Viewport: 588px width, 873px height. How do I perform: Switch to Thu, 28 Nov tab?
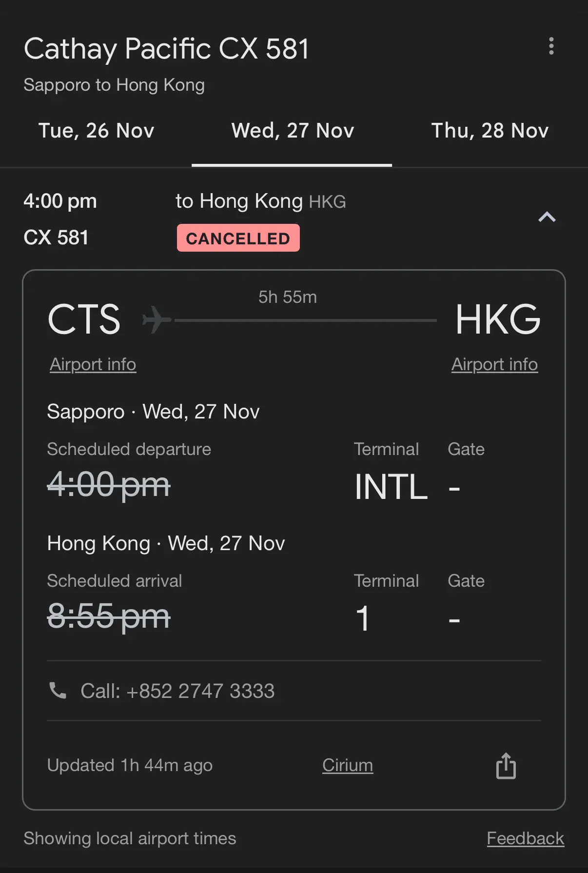[x=490, y=131]
